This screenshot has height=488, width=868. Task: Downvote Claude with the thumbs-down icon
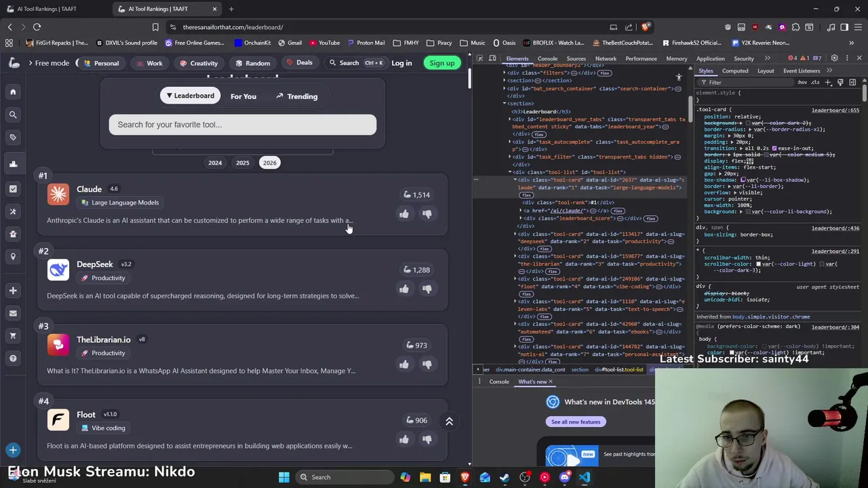[427, 213]
